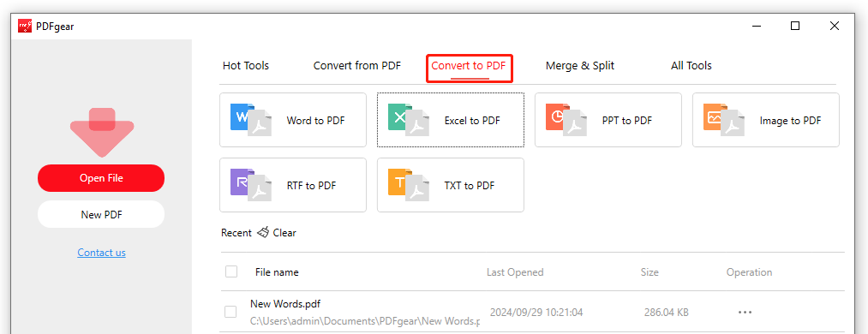The height and width of the screenshot is (334, 868).
Task: Open the TXT to PDF converter
Action: tap(451, 185)
